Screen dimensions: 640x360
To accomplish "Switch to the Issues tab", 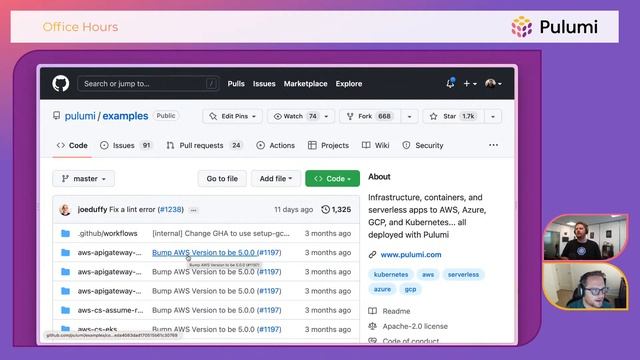I will pyautogui.click(x=126, y=145).
